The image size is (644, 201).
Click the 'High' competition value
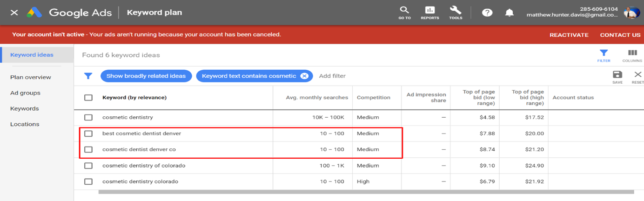(363, 181)
